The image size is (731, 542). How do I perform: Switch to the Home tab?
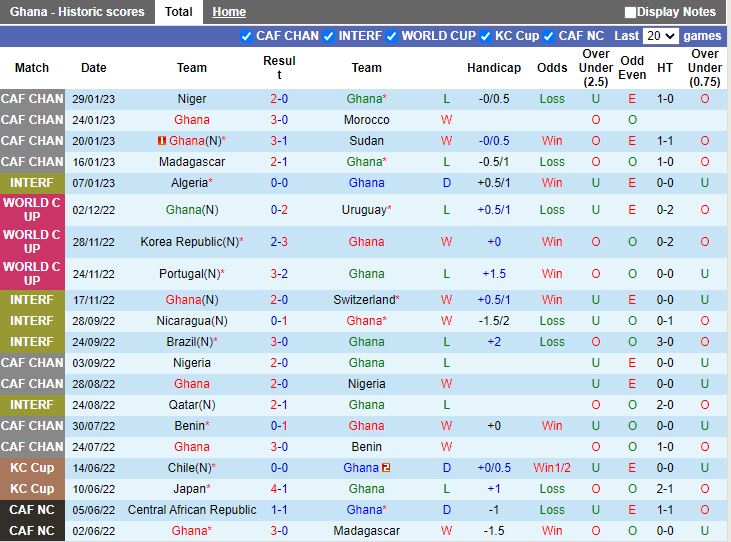pyautogui.click(x=229, y=12)
